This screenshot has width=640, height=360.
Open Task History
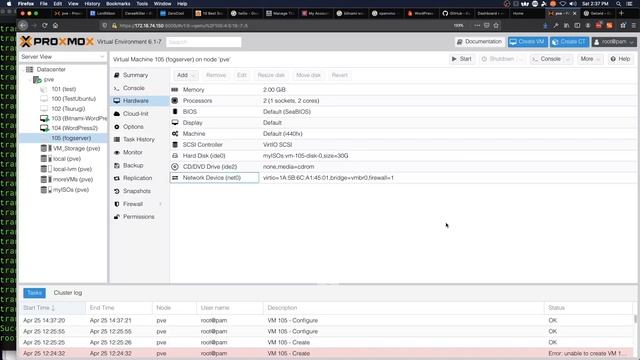click(139, 140)
